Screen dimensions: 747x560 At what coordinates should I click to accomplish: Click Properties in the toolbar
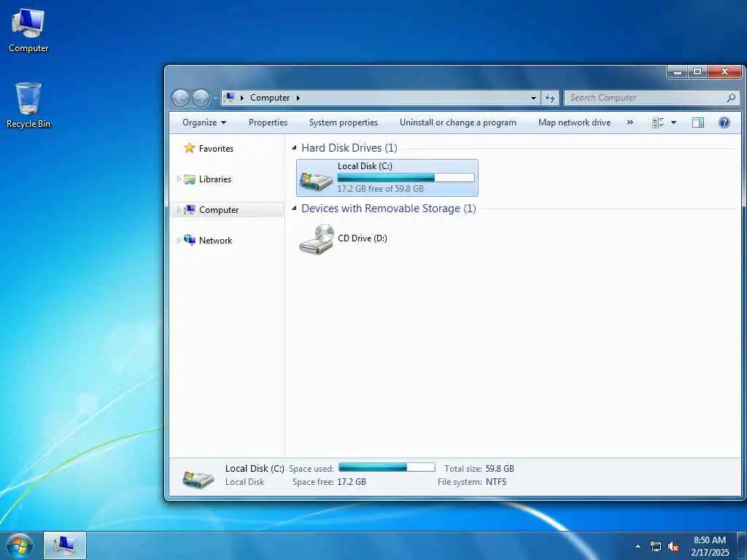point(268,122)
